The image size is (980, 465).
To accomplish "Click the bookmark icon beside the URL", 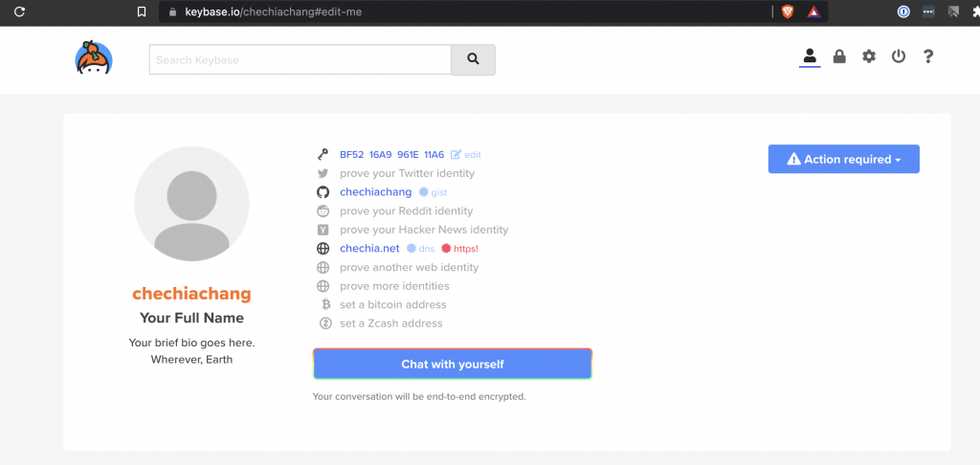I will pyautogui.click(x=142, y=11).
